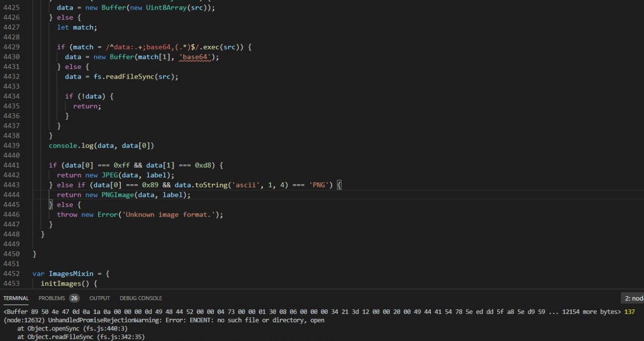The height and width of the screenshot is (341, 644).
Task: Click the initImages method name
Action: (61, 284)
